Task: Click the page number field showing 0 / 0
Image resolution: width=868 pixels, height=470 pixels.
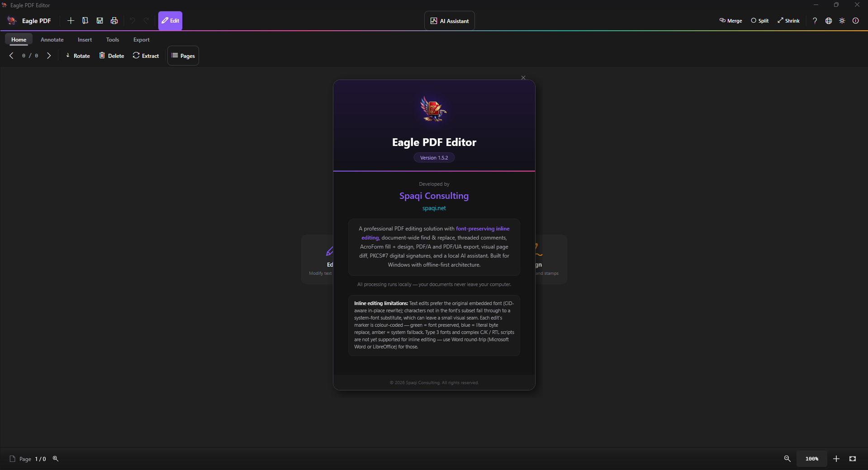Action: click(x=30, y=56)
